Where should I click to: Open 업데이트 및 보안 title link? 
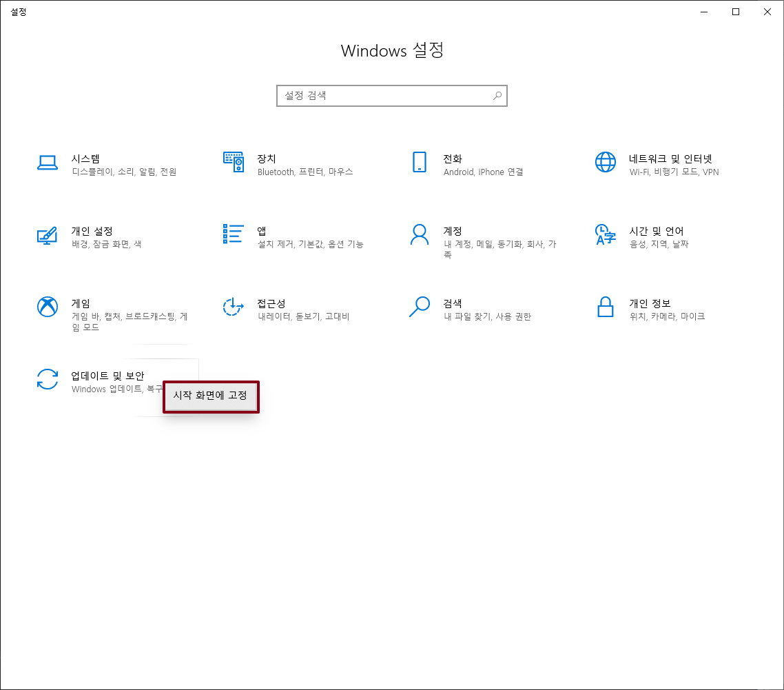108,376
